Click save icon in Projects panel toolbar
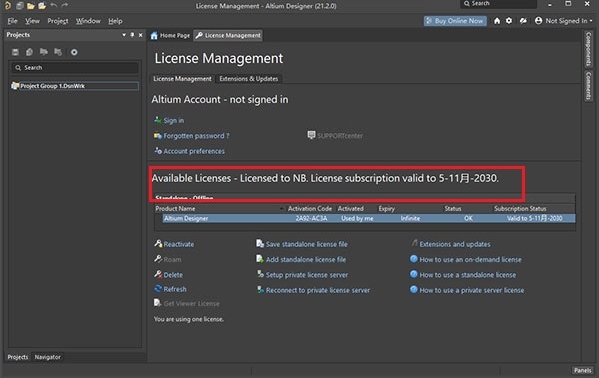 [x=15, y=52]
